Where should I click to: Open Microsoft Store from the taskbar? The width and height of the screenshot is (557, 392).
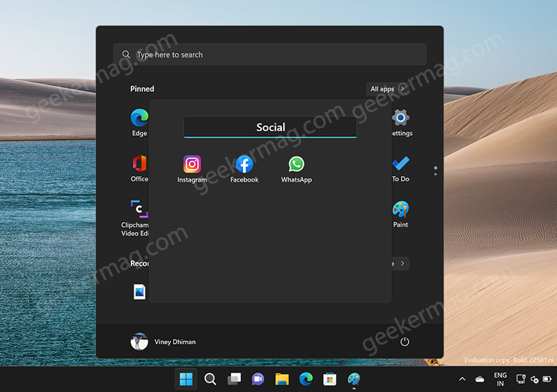coord(329,379)
